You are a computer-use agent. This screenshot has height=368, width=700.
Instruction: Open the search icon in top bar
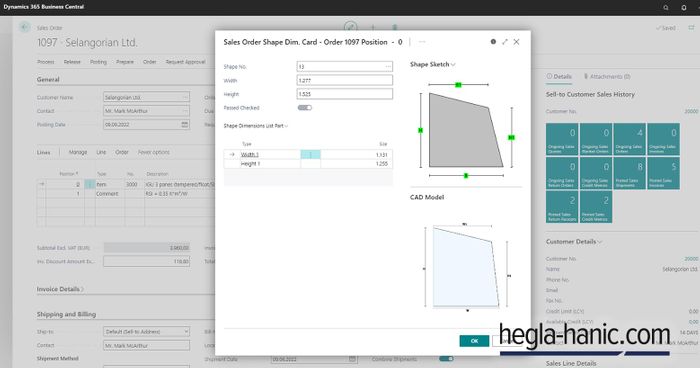point(666,7)
